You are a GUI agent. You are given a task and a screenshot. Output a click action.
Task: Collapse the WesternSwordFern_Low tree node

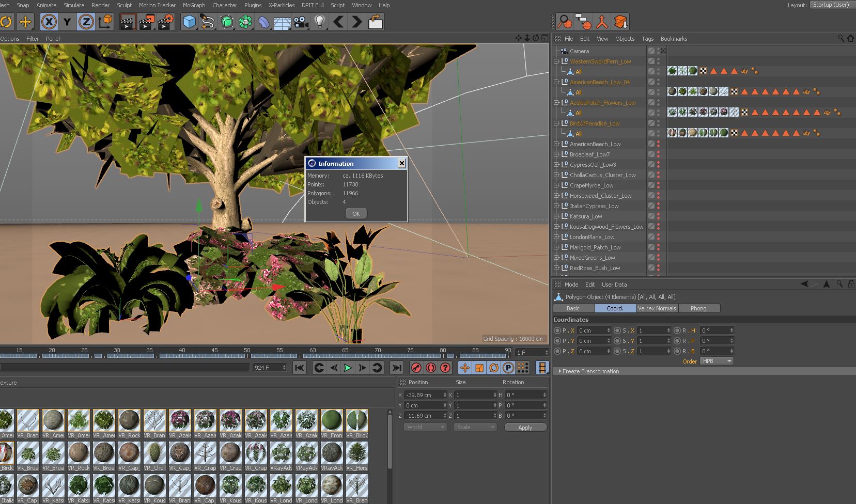point(556,61)
